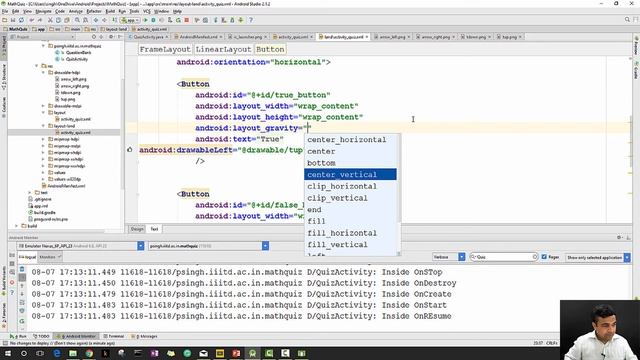Screen dimensions: 640x360
Task: Select QuestionBank in project tree
Action: (78, 53)
